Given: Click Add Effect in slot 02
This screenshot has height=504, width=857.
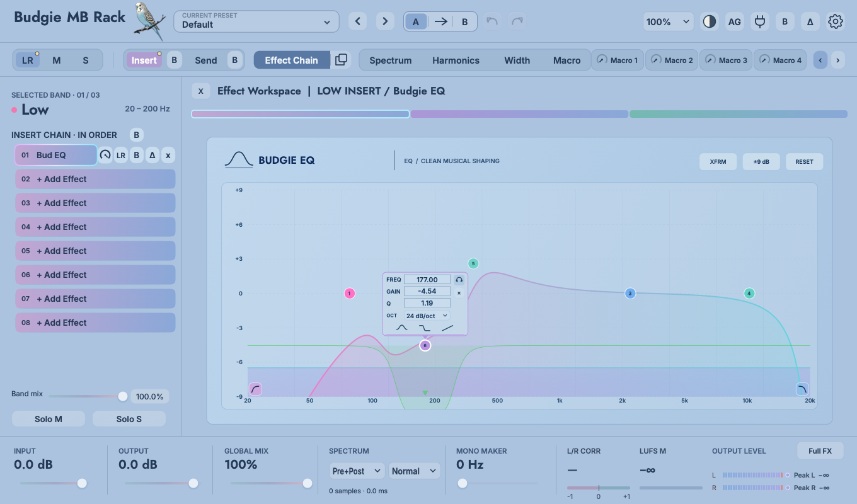Looking at the screenshot, I should (95, 179).
